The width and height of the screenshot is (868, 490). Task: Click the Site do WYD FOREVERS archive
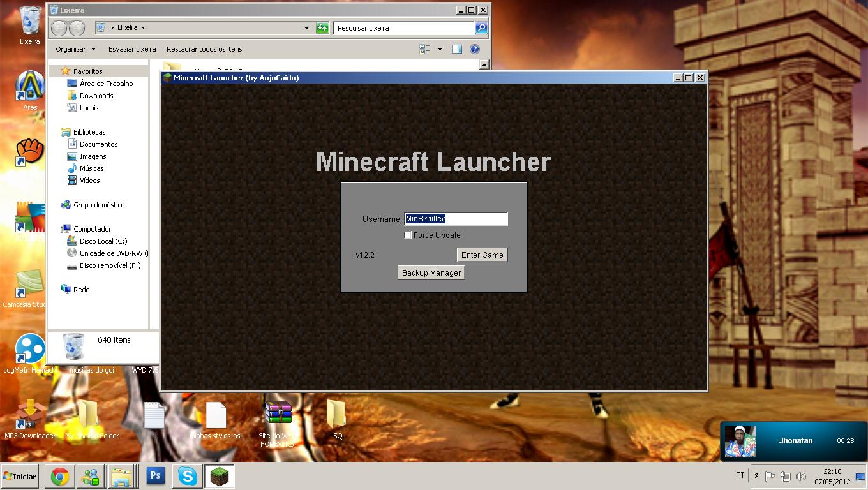coord(277,424)
